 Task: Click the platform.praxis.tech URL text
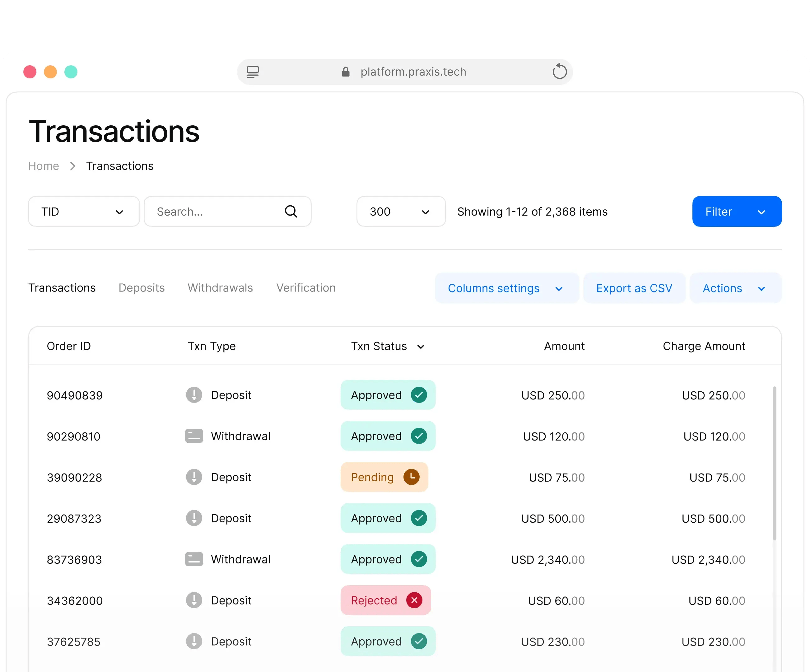click(413, 72)
